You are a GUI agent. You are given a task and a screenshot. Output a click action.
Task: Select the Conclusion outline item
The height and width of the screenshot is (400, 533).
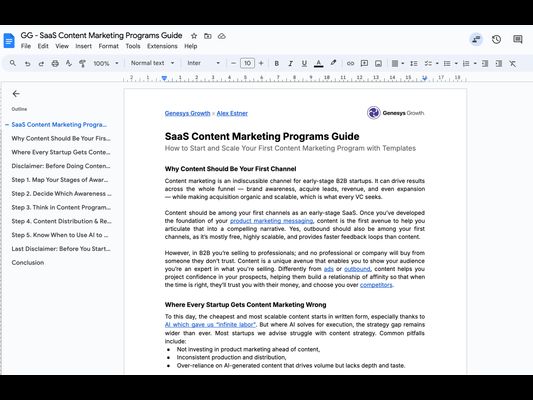(28, 263)
